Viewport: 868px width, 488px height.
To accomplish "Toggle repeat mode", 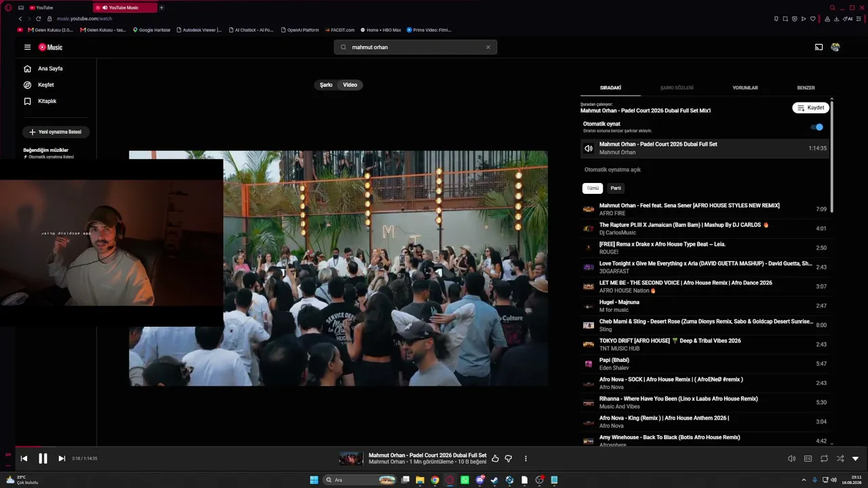I will tap(824, 459).
